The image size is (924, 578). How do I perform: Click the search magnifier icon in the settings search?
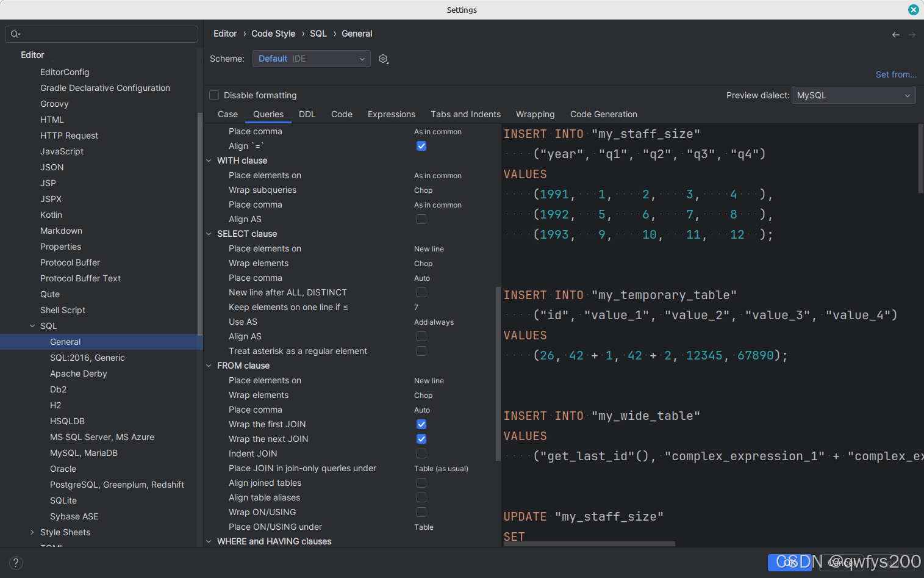15,34
